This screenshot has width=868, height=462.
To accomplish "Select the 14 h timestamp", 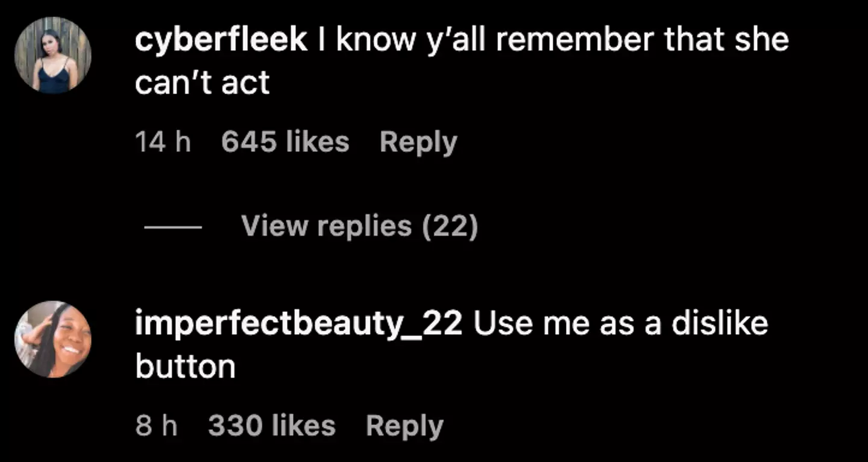I will point(162,142).
